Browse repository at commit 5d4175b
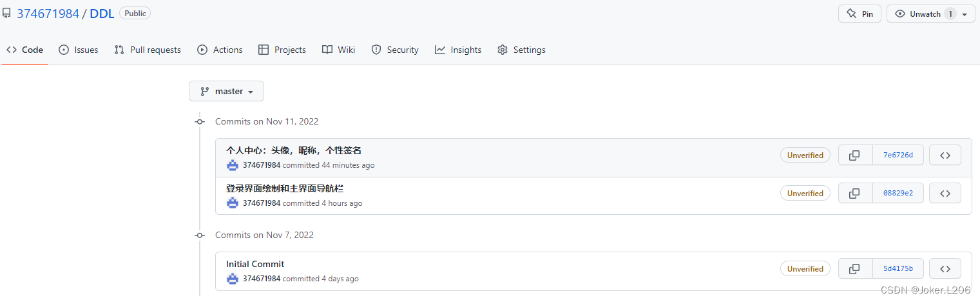 pyautogui.click(x=945, y=268)
